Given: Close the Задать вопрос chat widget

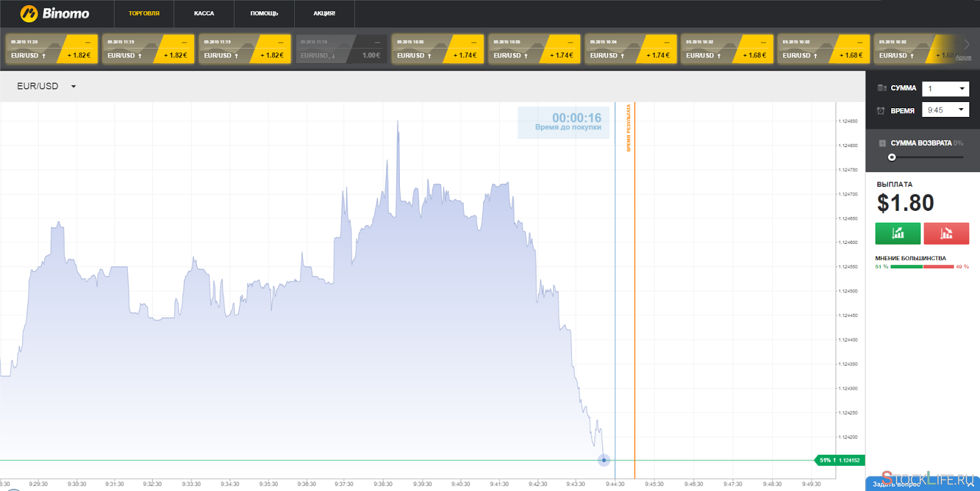Looking at the screenshot, I should pyautogui.click(x=970, y=485).
